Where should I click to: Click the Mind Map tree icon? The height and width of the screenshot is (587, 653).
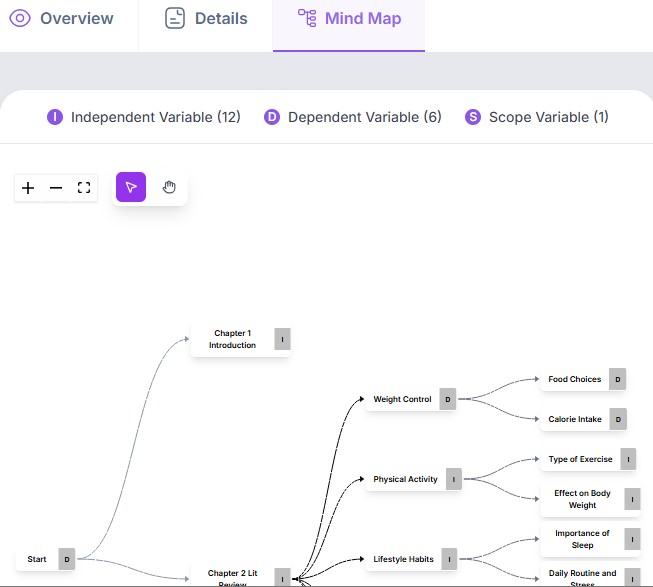point(307,18)
